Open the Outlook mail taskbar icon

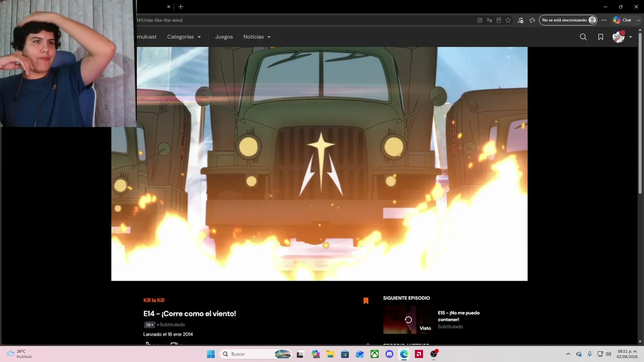coord(360,354)
